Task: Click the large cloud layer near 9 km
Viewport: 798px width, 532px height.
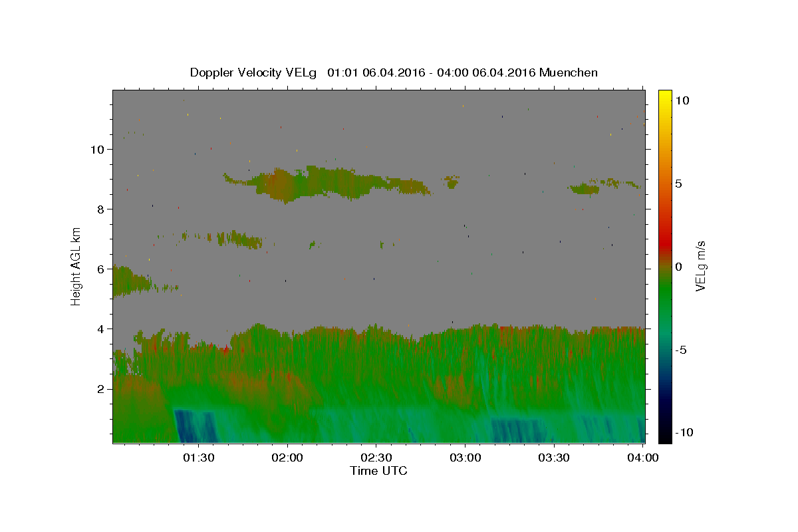Action: 319,183
